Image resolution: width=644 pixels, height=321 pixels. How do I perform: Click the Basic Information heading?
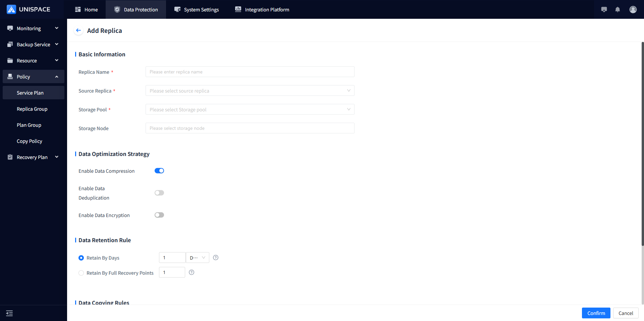click(x=102, y=54)
